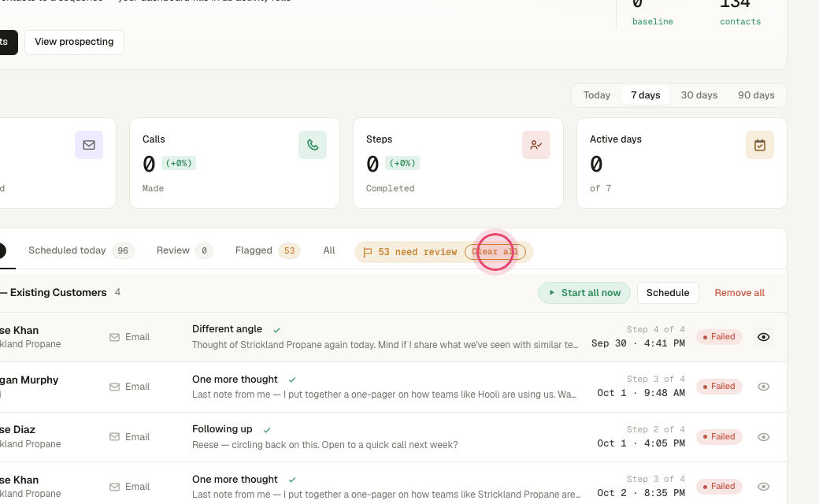Click the email envelope icon in Different angle row
This screenshot has width=819, height=504.
point(114,337)
